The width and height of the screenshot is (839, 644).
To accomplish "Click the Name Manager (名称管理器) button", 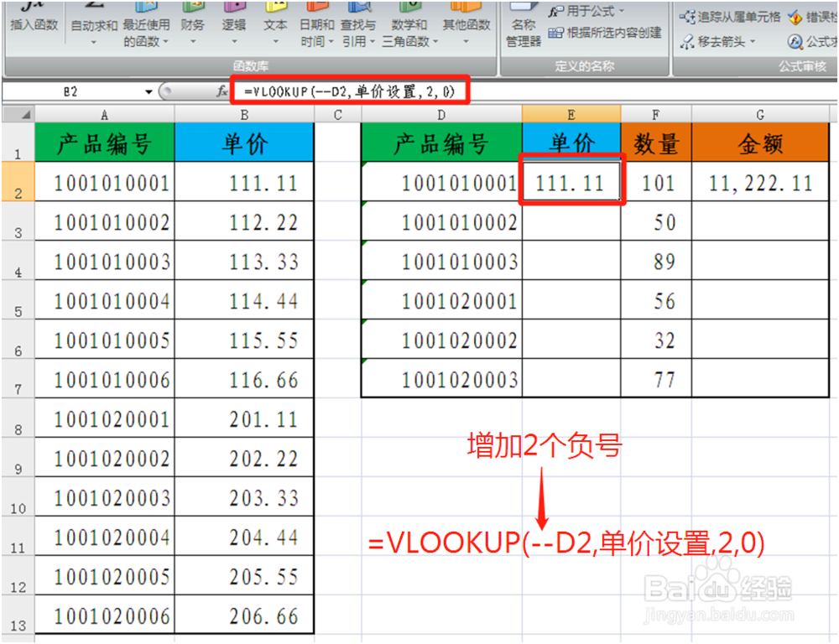I will tap(523, 25).
